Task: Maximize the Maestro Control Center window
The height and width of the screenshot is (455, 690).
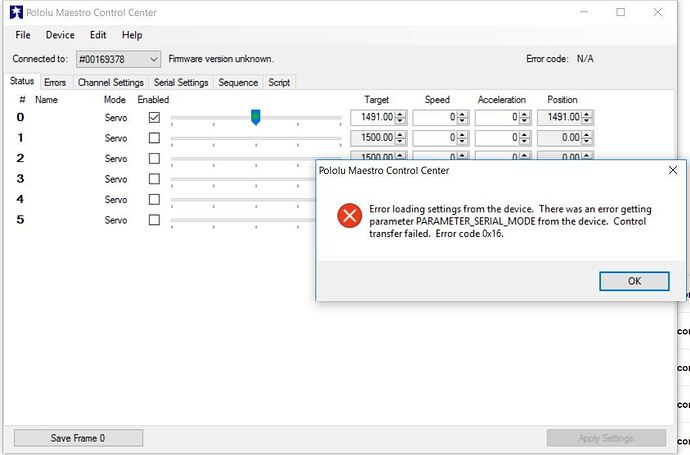Action: [620, 13]
